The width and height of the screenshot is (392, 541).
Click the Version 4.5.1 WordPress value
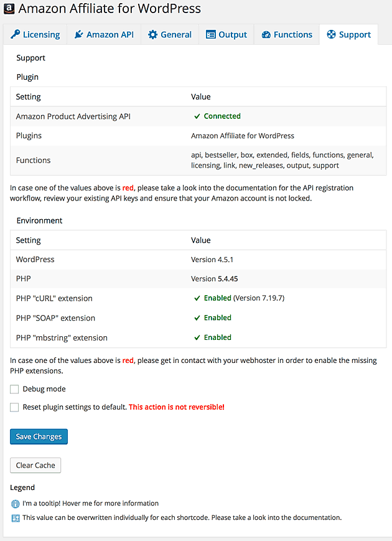[x=212, y=260]
